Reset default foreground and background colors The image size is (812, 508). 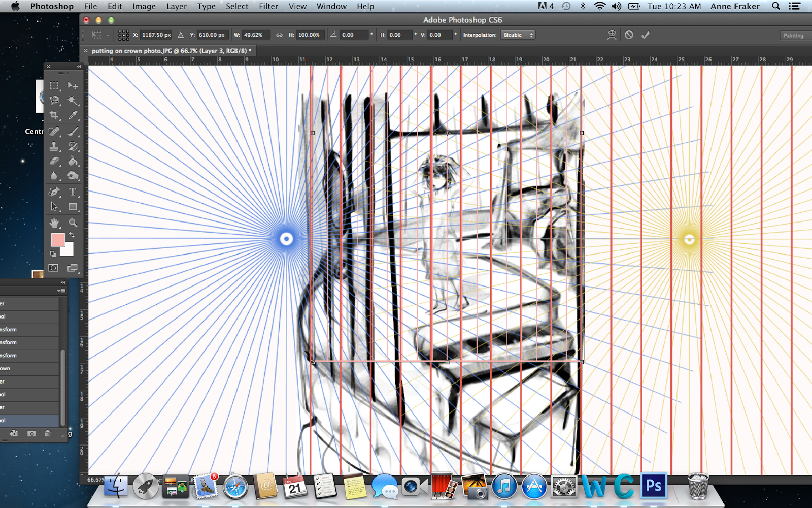coord(53,253)
